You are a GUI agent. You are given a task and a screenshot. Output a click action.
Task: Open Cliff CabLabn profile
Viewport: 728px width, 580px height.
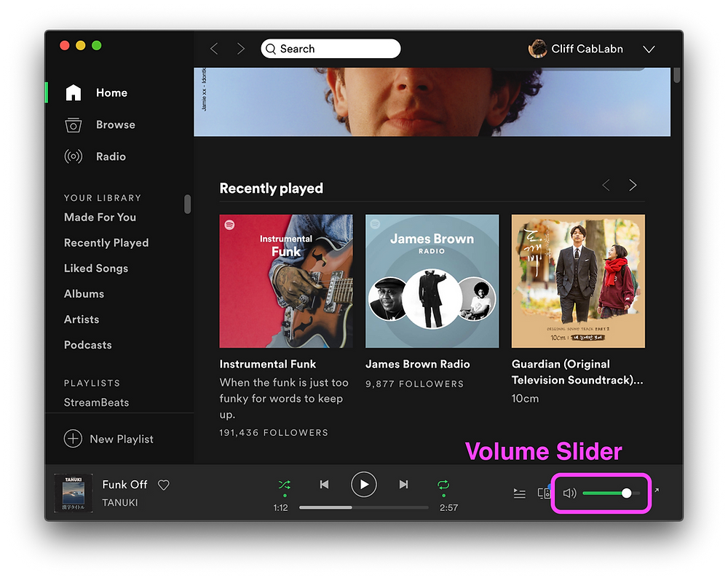tap(587, 49)
